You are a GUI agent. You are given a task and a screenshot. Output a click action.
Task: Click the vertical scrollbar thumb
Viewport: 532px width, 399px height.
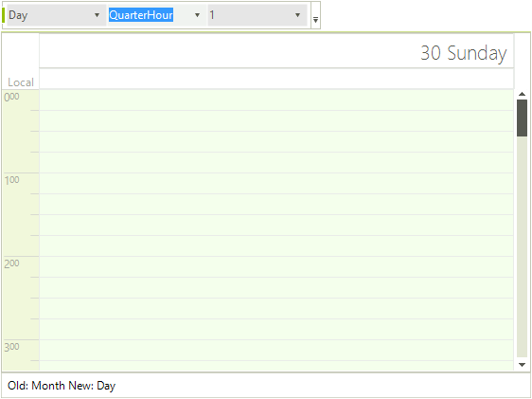click(522, 118)
